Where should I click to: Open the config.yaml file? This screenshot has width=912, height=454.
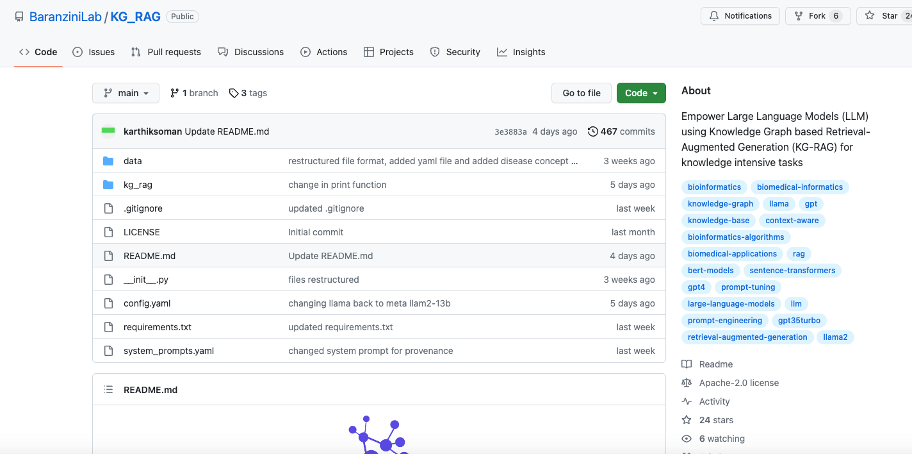(147, 303)
